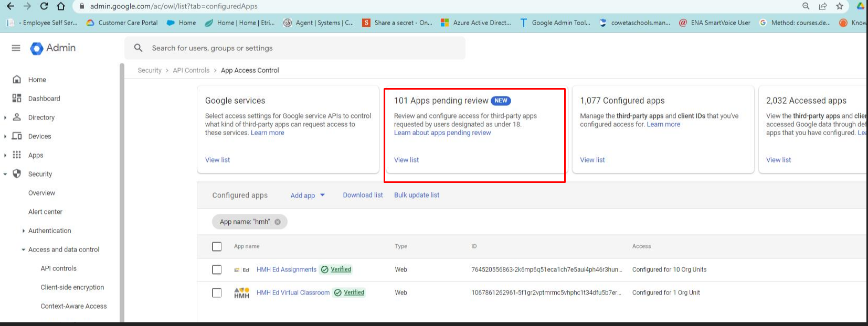Remove the App name hmh filter chip
This screenshot has width=868, height=326.
(278, 222)
